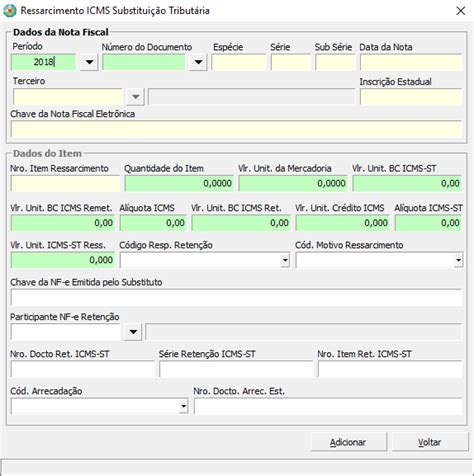
Task: Click the Vlr. Unit. BC ICMS Remet. field
Action: (63, 223)
